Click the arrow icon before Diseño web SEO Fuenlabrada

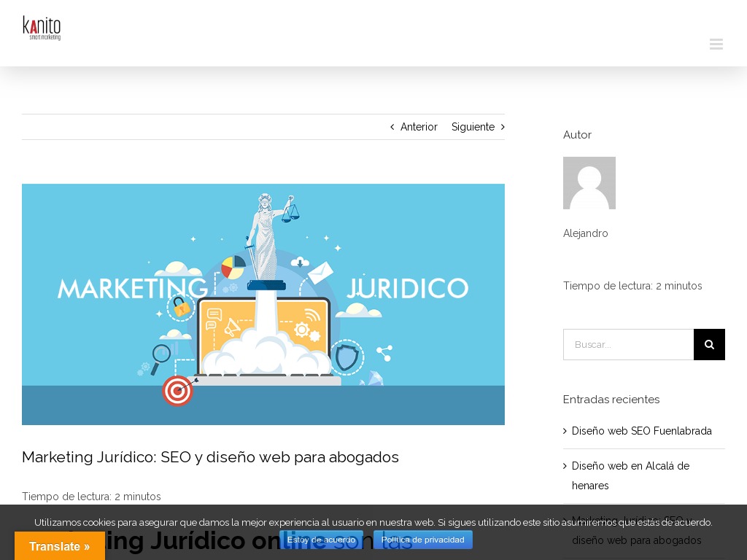tap(565, 431)
